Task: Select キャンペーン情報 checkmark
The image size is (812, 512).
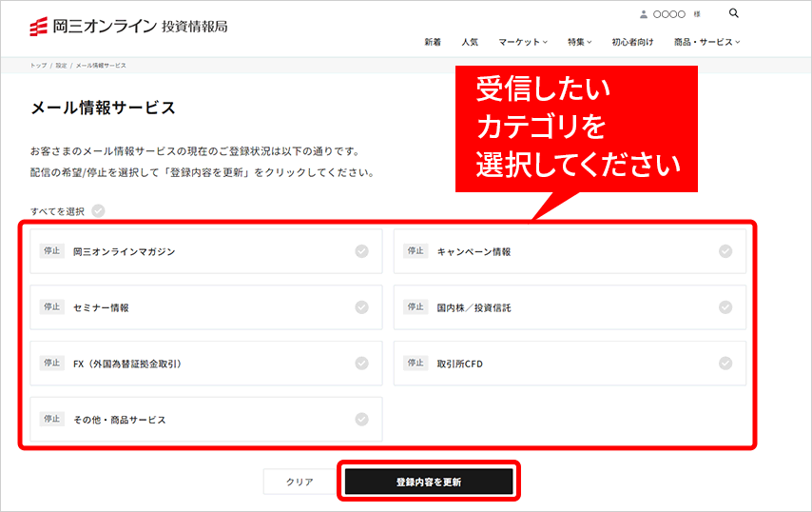Action: 725,251
